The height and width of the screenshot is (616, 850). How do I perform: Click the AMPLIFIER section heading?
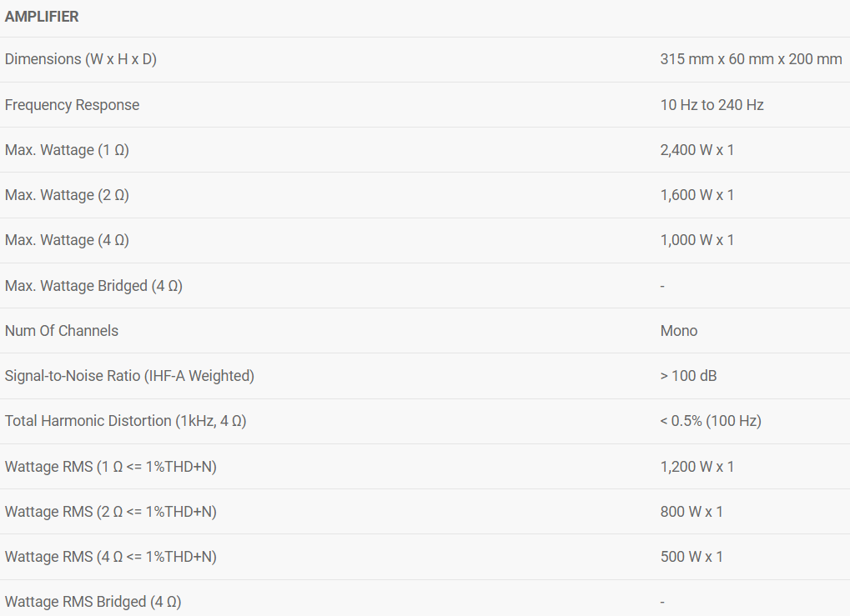42,17
